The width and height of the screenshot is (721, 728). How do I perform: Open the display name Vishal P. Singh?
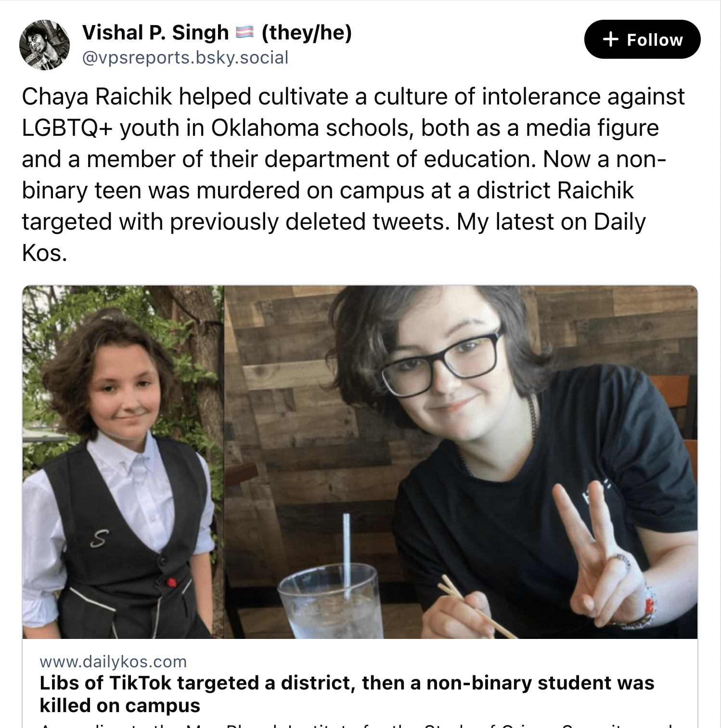tap(155, 33)
